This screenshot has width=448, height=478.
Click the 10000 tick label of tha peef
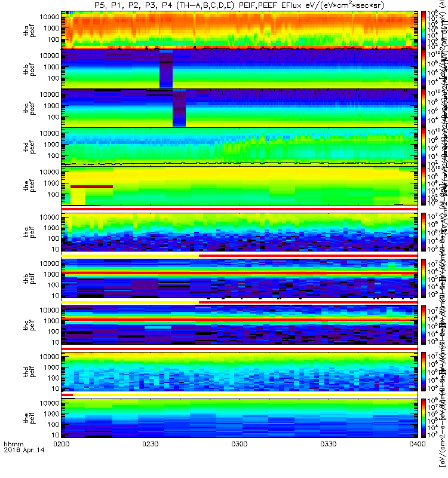click(50, 17)
